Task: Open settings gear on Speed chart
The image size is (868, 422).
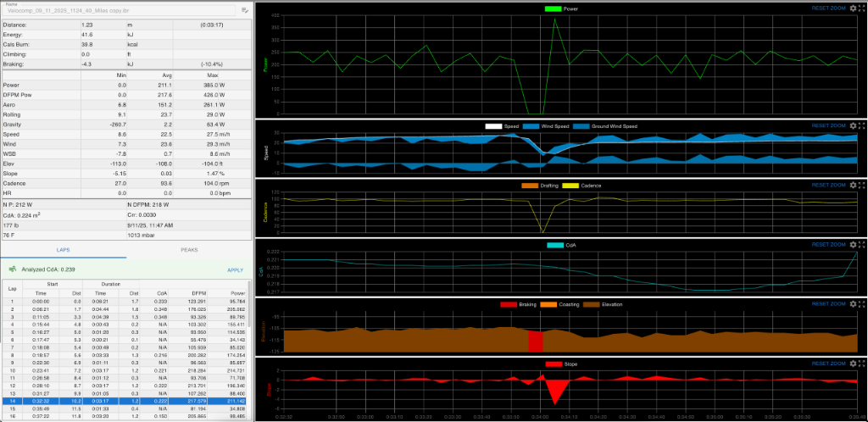Action: point(853,125)
